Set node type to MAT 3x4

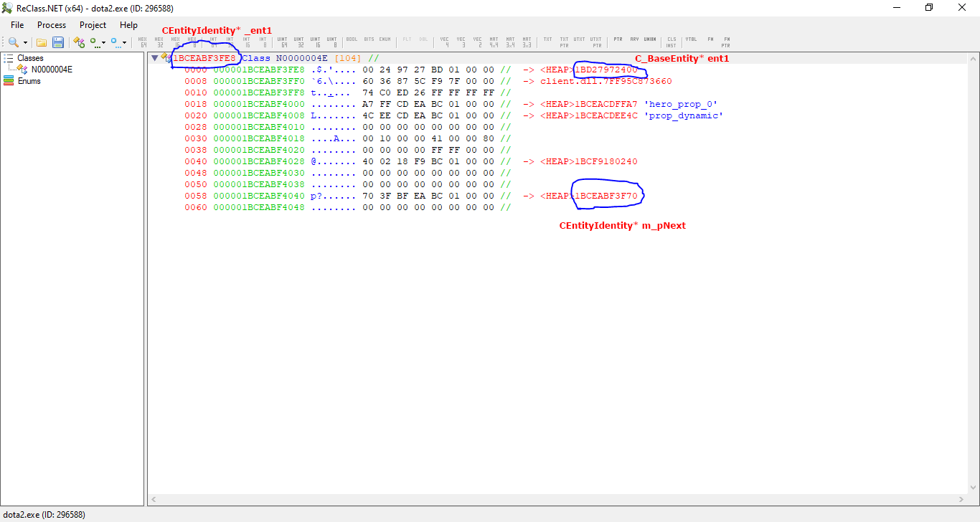(x=510, y=42)
